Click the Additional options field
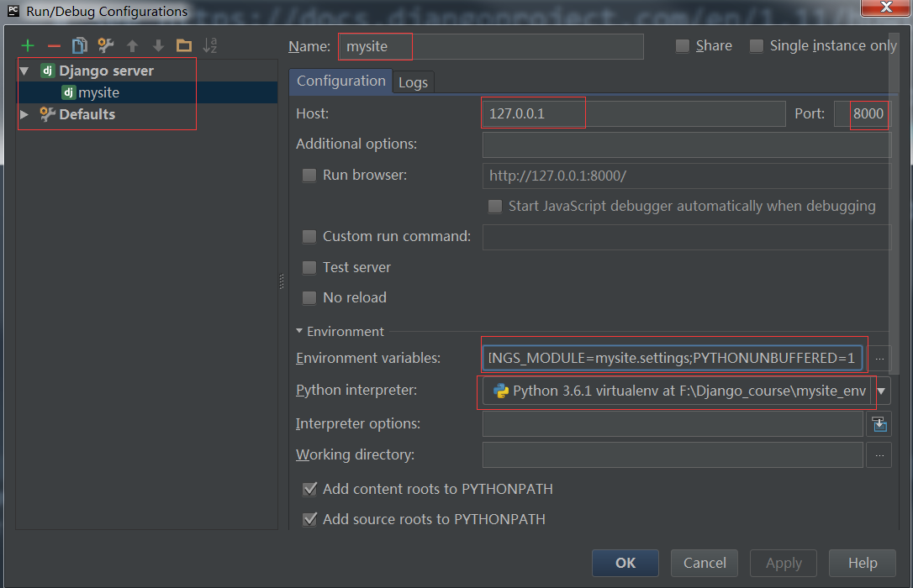This screenshot has width=913, height=588. [x=687, y=144]
